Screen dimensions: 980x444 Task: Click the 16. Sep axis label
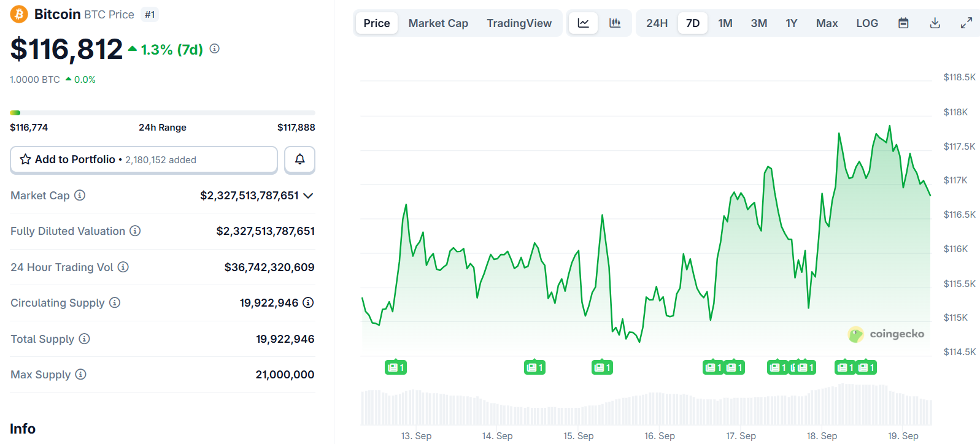pos(660,436)
